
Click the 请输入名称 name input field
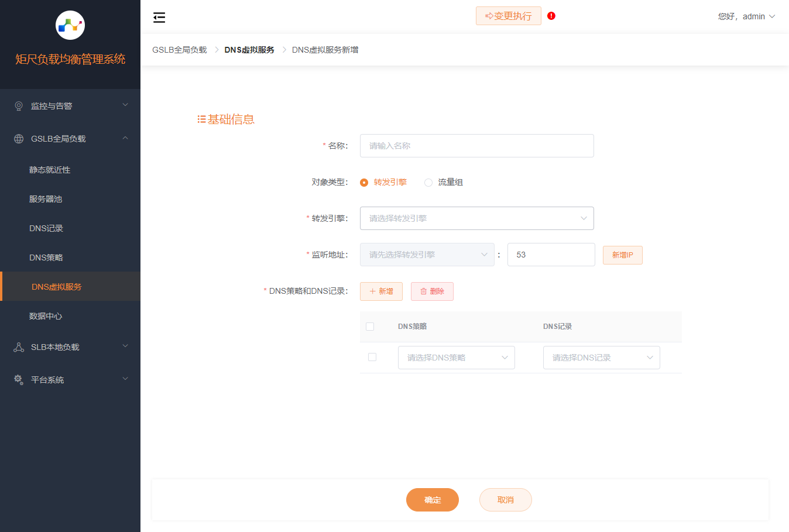click(476, 145)
